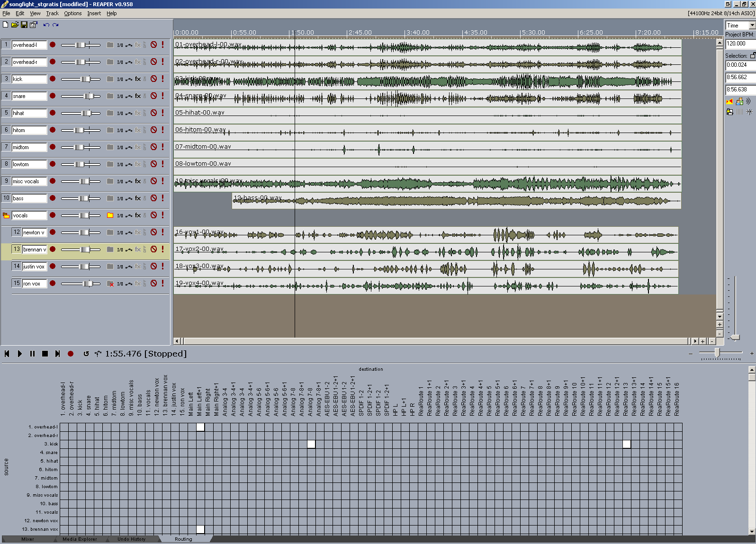Switch to the Media Explorer tab
Image resolution: width=756 pixels, height=544 pixels.
coord(80,539)
